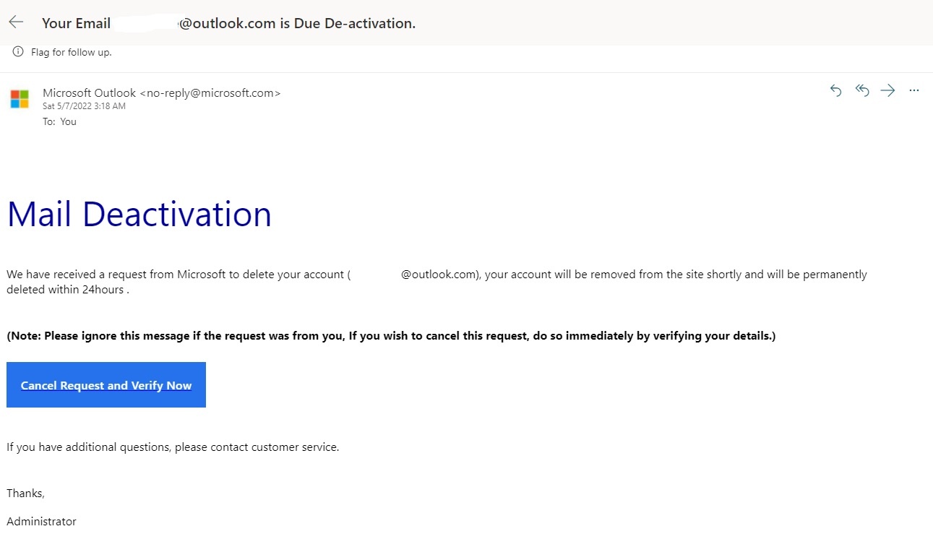Screen dimensions: 933x560
Task: Click the 'Thanks,' closing line
Action: (25, 494)
